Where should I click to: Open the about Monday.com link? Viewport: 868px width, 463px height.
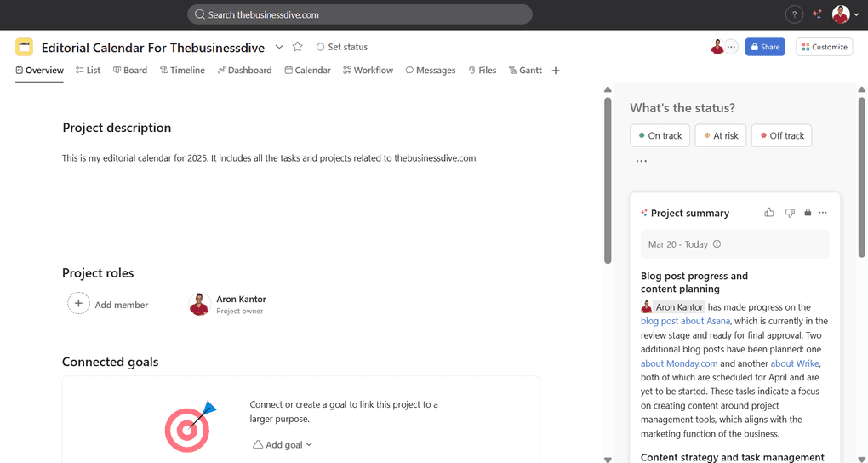click(679, 364)
